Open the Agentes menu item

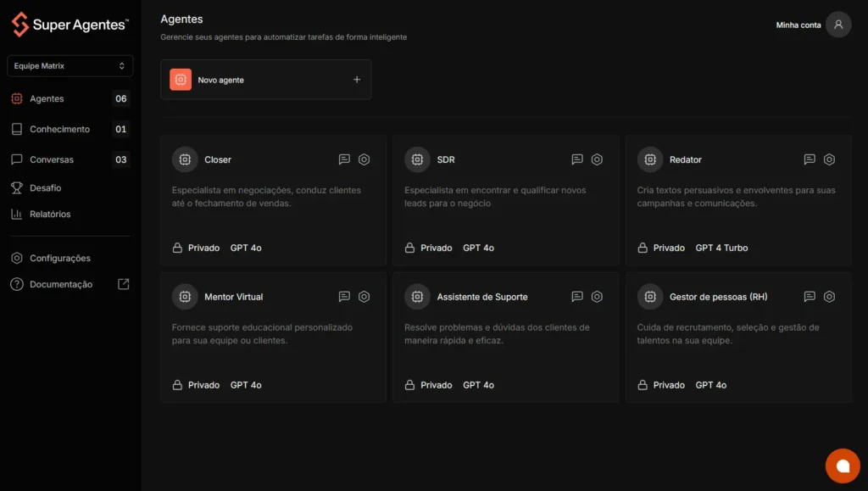[x=47, y=98]
